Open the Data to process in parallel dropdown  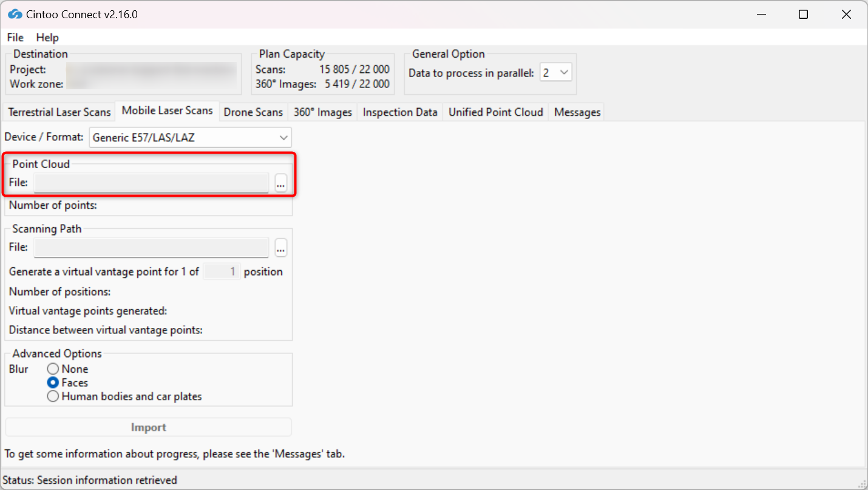click(555, 73)
